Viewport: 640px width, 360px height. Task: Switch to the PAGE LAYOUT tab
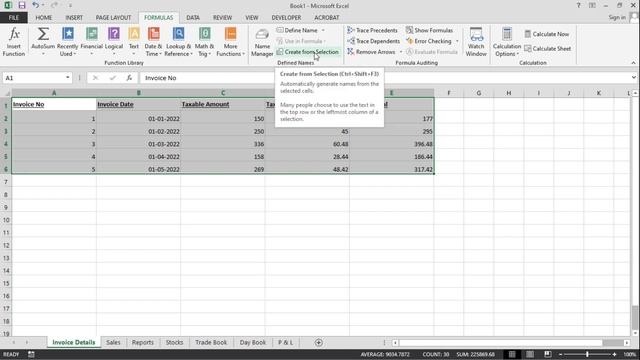[113, 18]
